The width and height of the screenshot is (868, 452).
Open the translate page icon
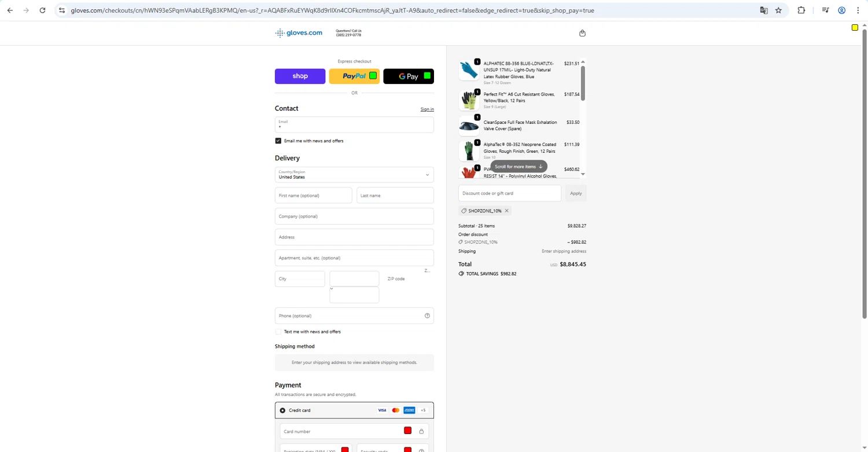click(764, 10)
